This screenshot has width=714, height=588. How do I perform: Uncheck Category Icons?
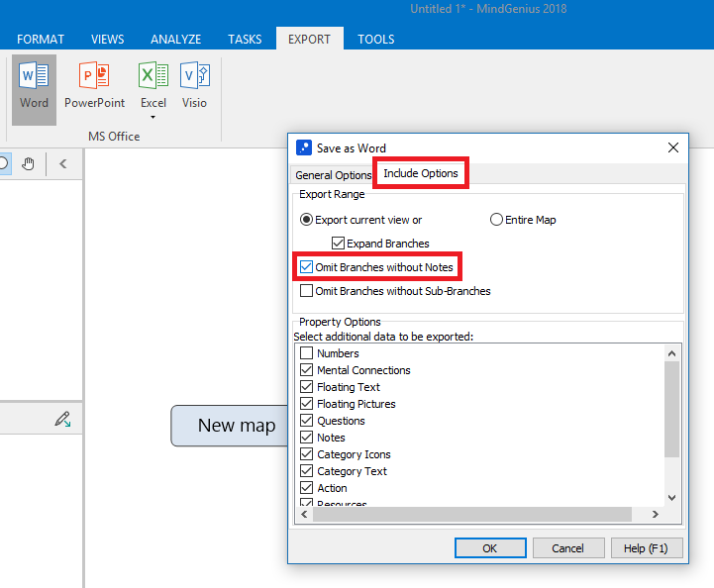click(x=306, y=454)
